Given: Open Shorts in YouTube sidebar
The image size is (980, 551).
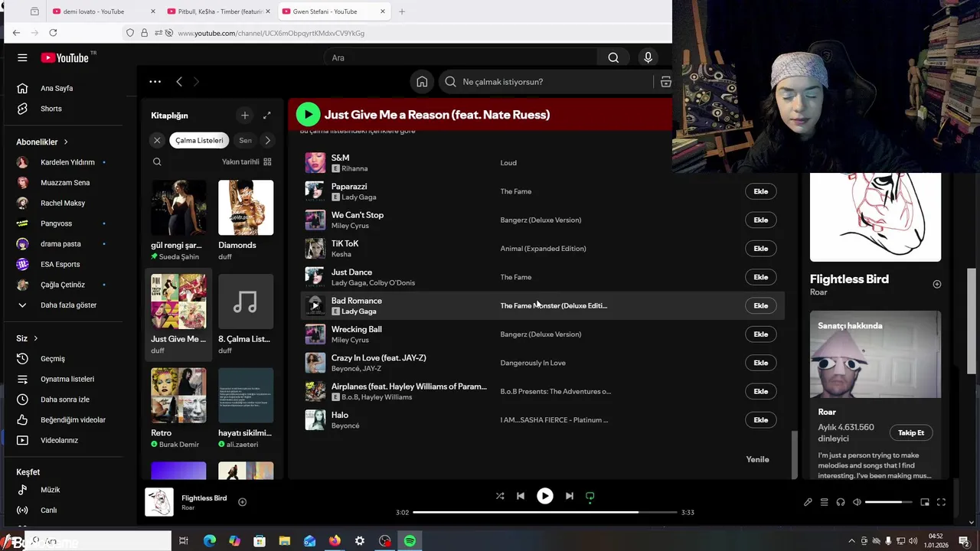Looking at the screenshot, I should [x=51, y=109].
